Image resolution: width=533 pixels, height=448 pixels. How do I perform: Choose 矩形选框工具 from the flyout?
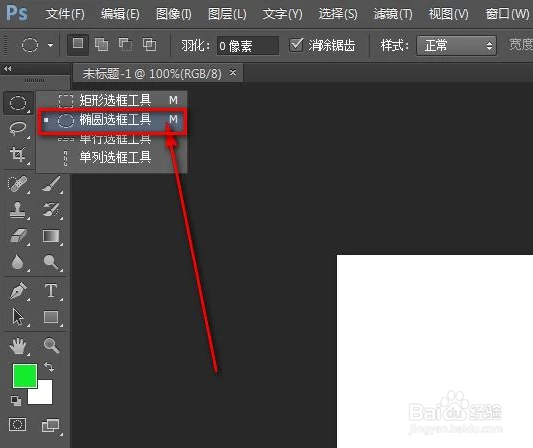[111, 100]
